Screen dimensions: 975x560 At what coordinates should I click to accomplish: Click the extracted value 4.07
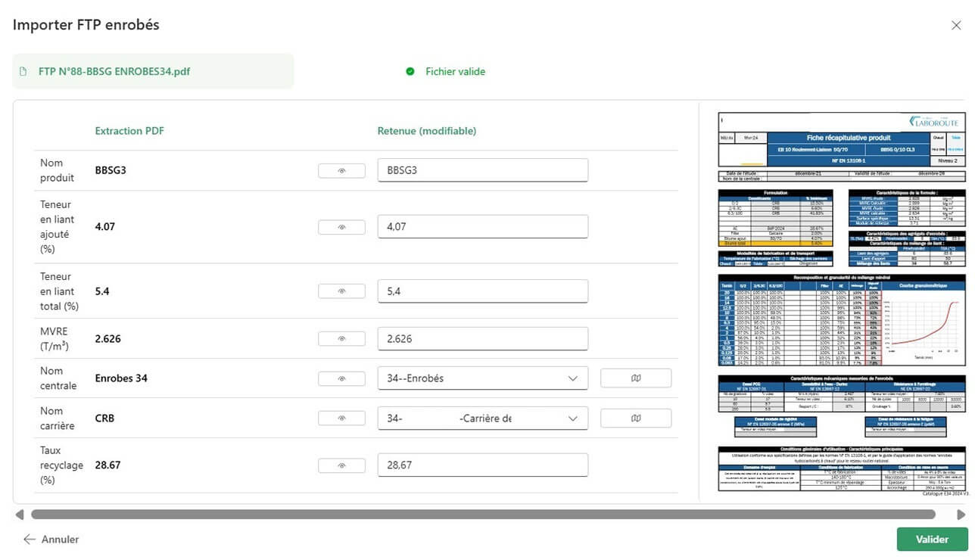coord(105,226)
